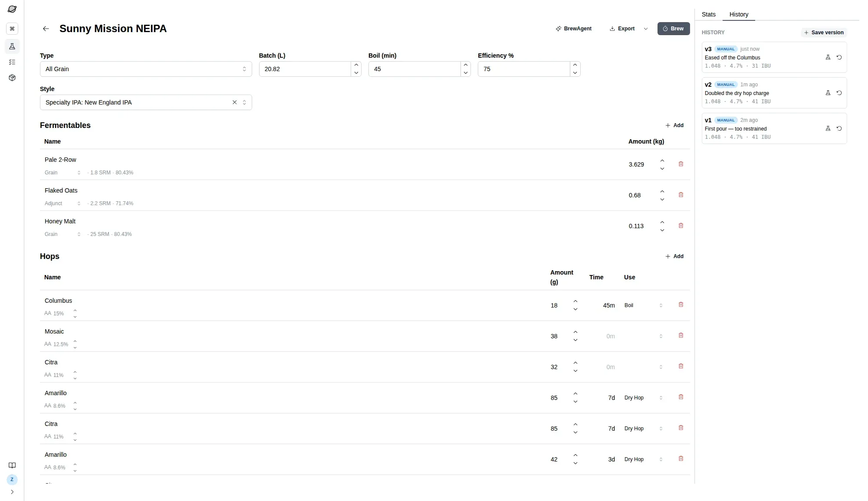Load v1 version via flask icon
This screenshot has width=868, height=501.
(828, 128)
